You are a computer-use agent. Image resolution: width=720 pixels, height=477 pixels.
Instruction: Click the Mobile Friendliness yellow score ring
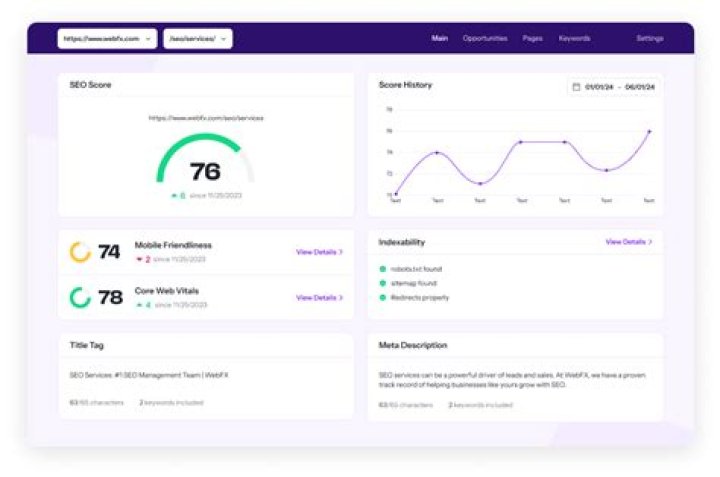pos(80,252)
